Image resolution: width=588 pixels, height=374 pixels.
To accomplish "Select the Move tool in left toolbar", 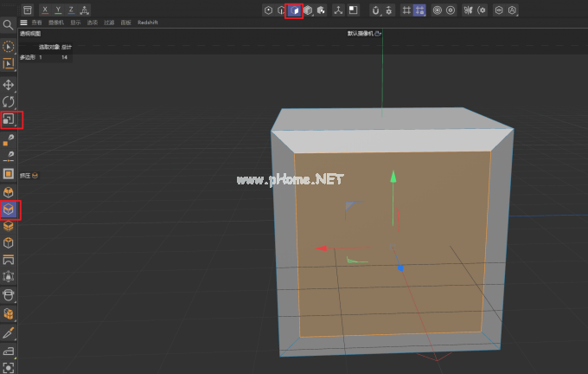I will [9, 85].
